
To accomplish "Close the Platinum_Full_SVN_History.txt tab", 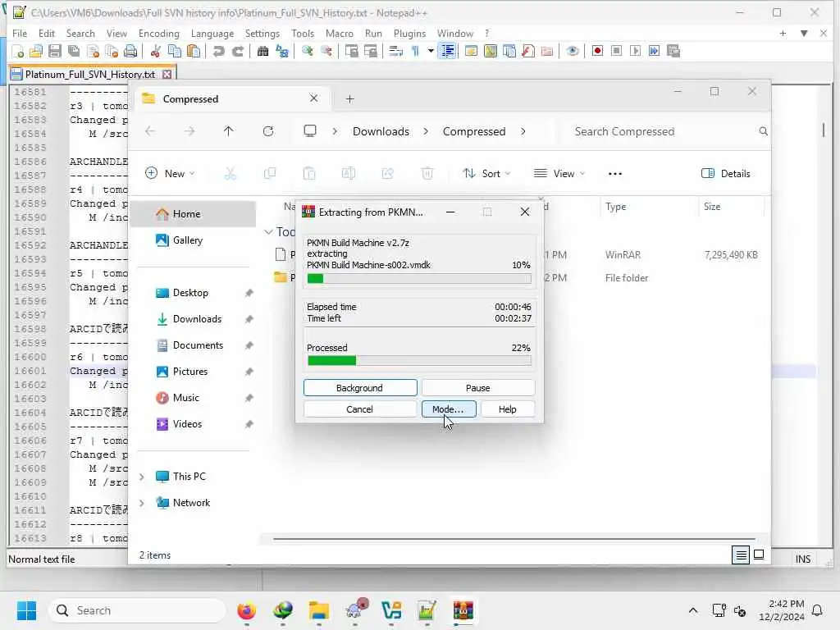I will pyautogui.click(x=167, y=75).
